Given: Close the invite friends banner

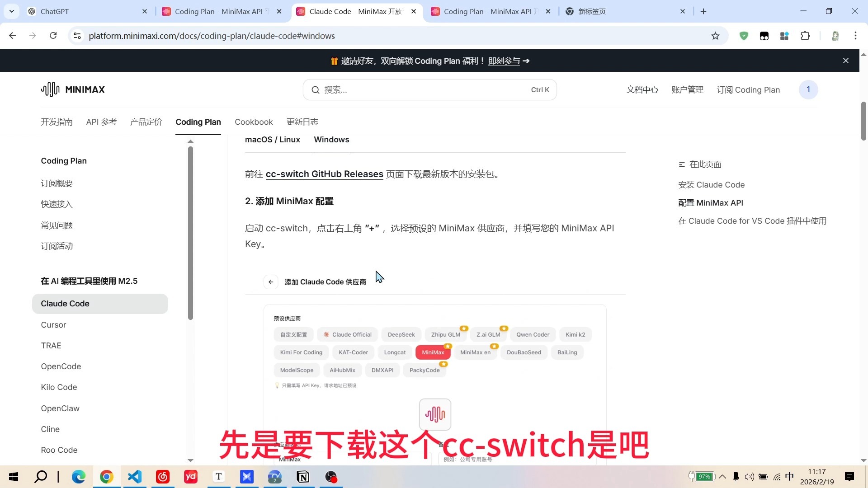Looking at the screenshot, I should 846,61.
